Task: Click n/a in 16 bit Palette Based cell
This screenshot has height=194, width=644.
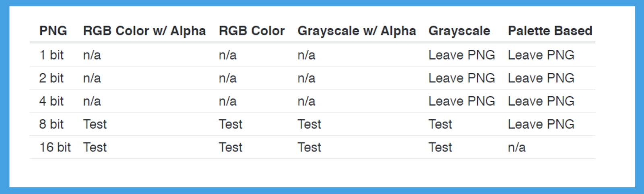Action: point(517,147)
